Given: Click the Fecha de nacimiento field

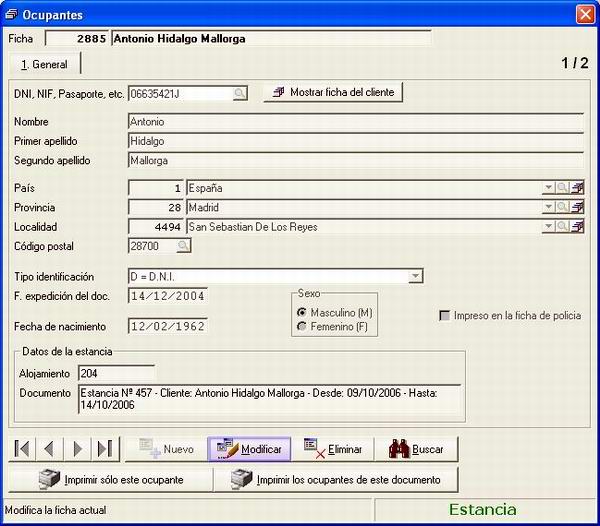Looking at the screenshot, I should point(168,326).
